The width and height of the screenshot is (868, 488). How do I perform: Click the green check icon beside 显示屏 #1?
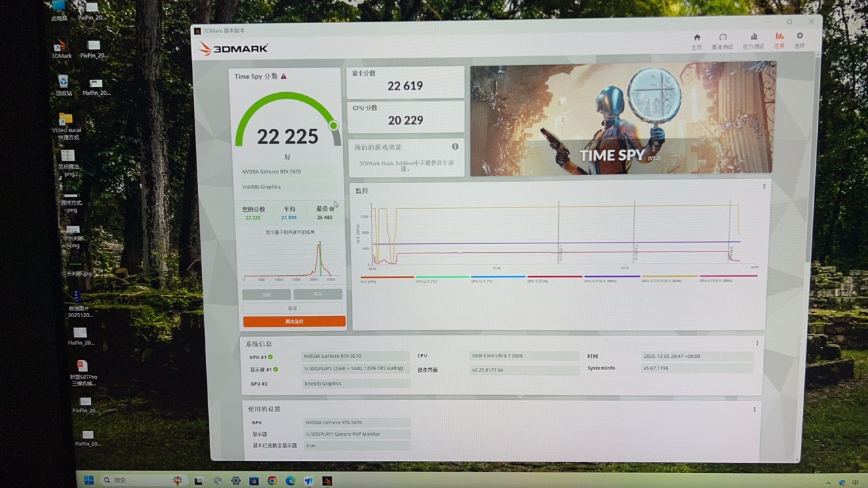coord(275,369)
